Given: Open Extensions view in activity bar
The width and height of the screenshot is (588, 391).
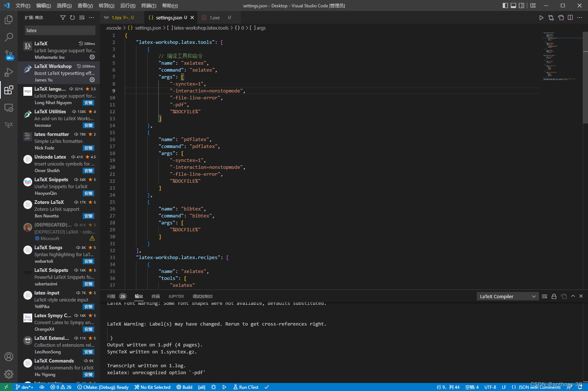Looking at the screenshot, I should tap(9, 90).
